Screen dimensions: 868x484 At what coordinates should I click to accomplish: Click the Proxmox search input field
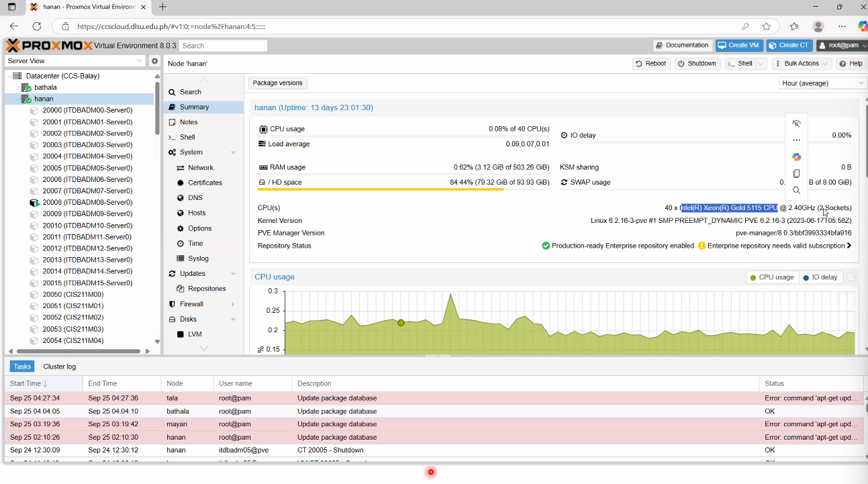click(x=223, y=46)
